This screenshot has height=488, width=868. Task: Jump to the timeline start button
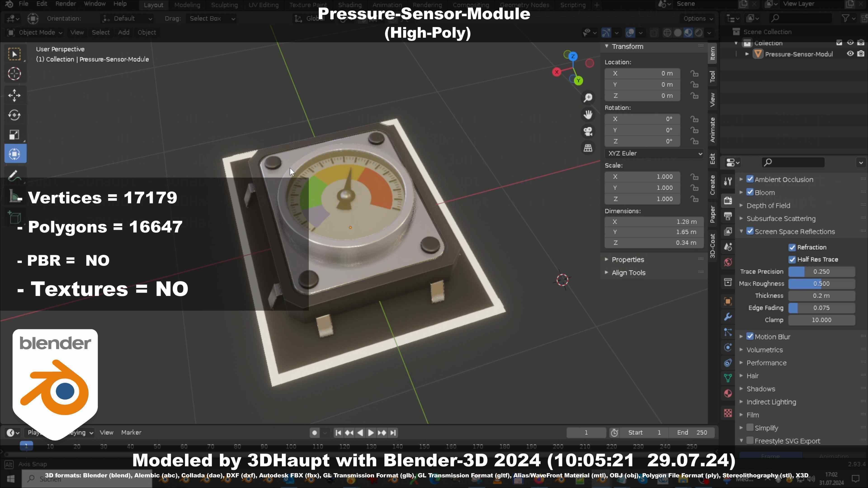click(x=338, y=433)
